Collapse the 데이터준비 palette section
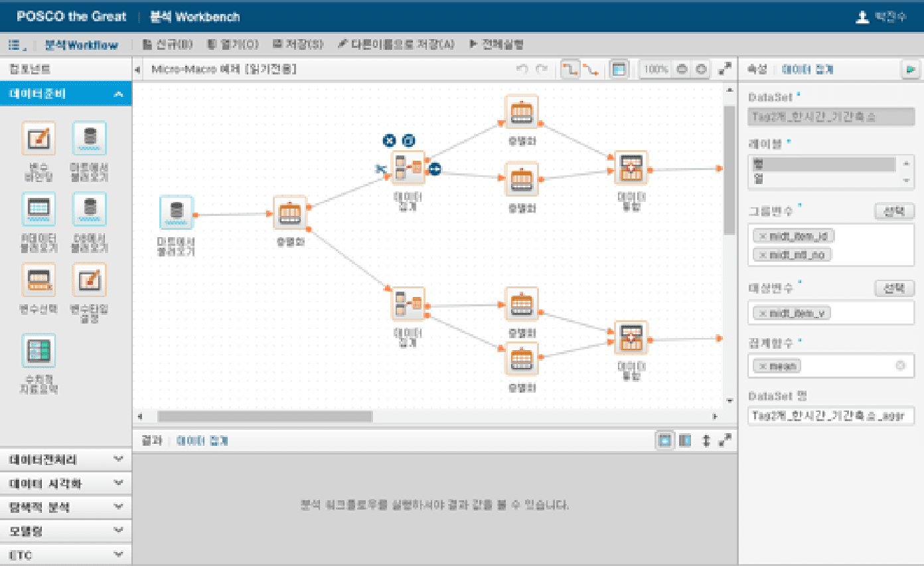This screenshot has height=566, width=924. pos(66,94)
